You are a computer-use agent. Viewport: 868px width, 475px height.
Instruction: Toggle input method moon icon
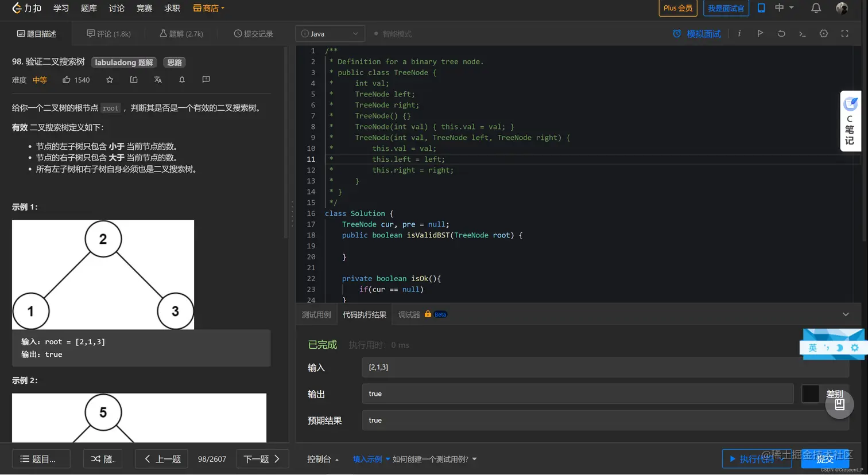click(840, 348)
